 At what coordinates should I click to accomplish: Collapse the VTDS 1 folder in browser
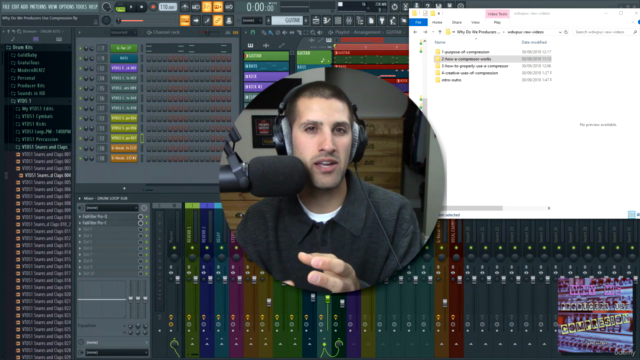click(x=24, y=101)
